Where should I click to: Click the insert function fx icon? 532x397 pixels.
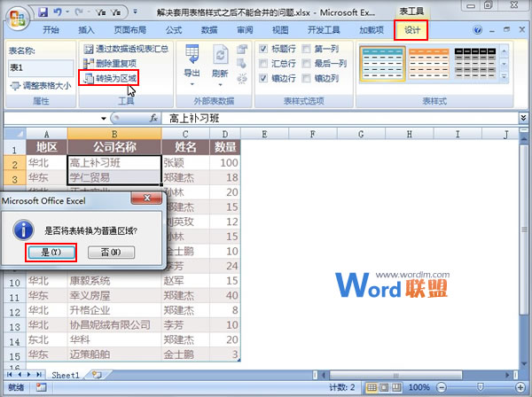click(153, 118)
